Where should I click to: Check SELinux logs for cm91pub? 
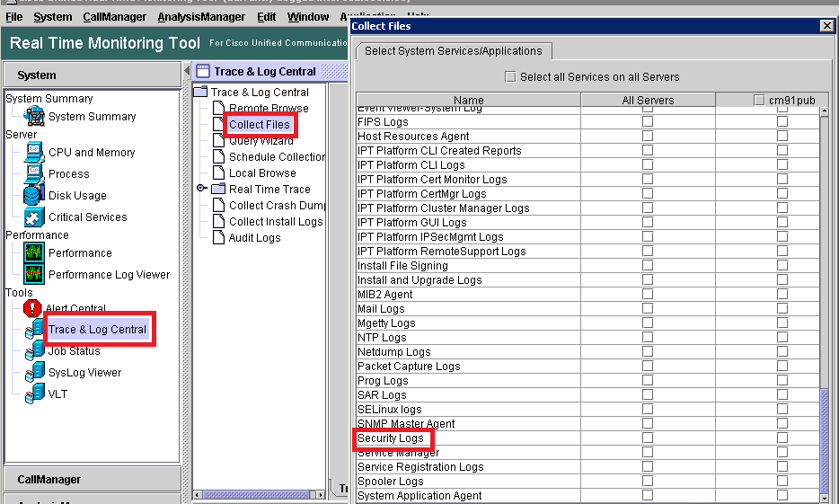[782, 409]
